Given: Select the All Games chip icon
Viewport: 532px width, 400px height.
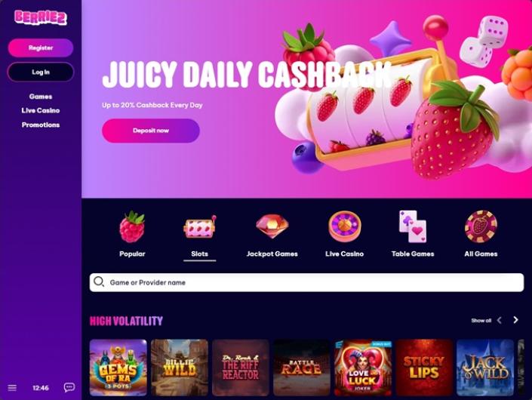Looking at the screenshot, I should [481, 226].
